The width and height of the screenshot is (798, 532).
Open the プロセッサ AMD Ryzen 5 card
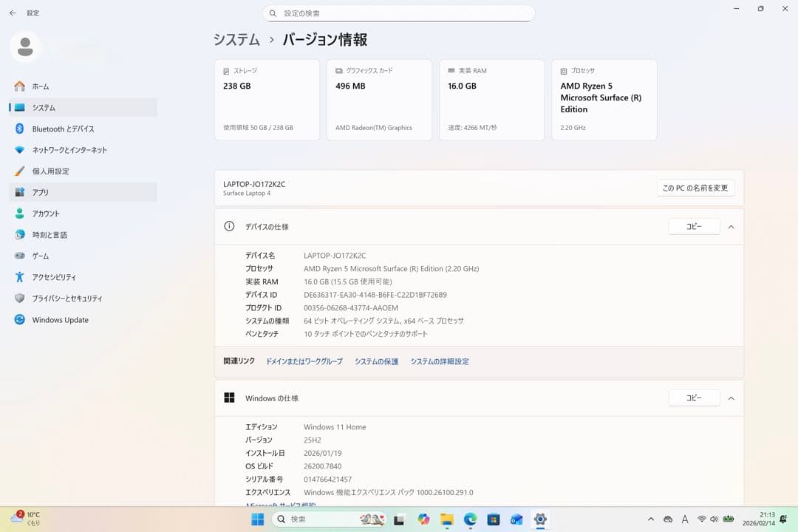[604, 100]
